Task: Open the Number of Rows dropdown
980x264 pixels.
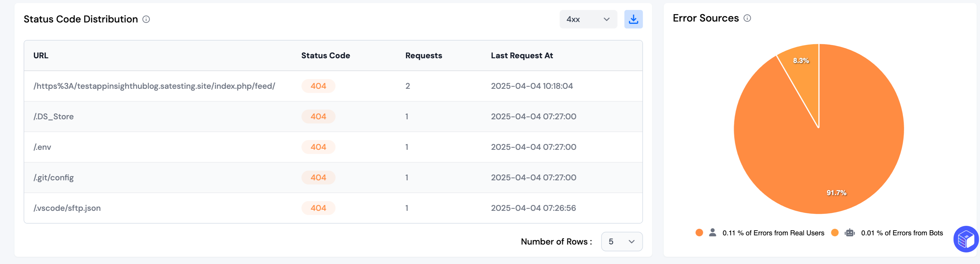Action: [621, 242]
